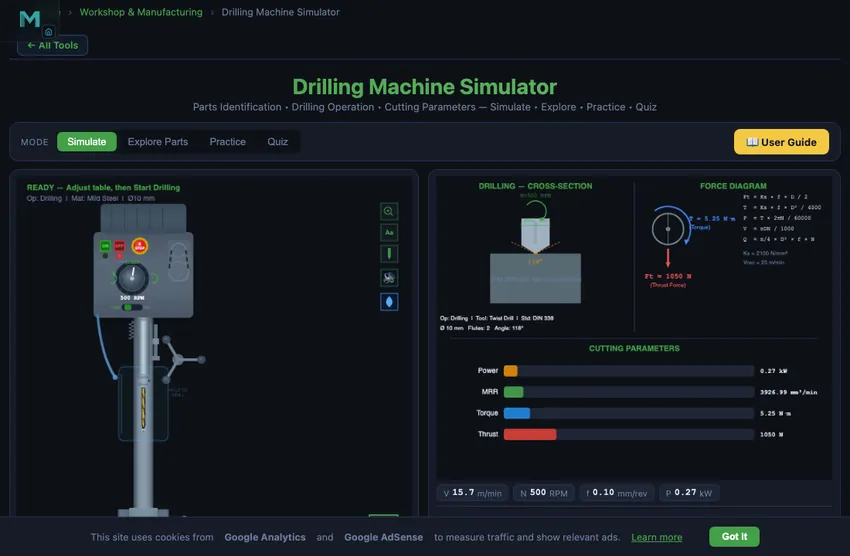The height and width of the screenshot is (556, 850).
Task: Click 'T = 5.25 N·m' torque label
Action: (712, 219)
